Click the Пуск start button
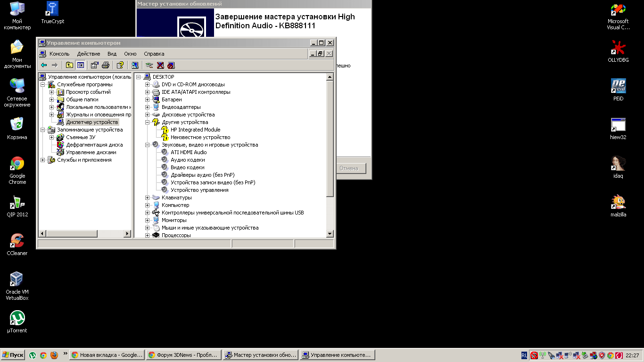 point(13,355)
